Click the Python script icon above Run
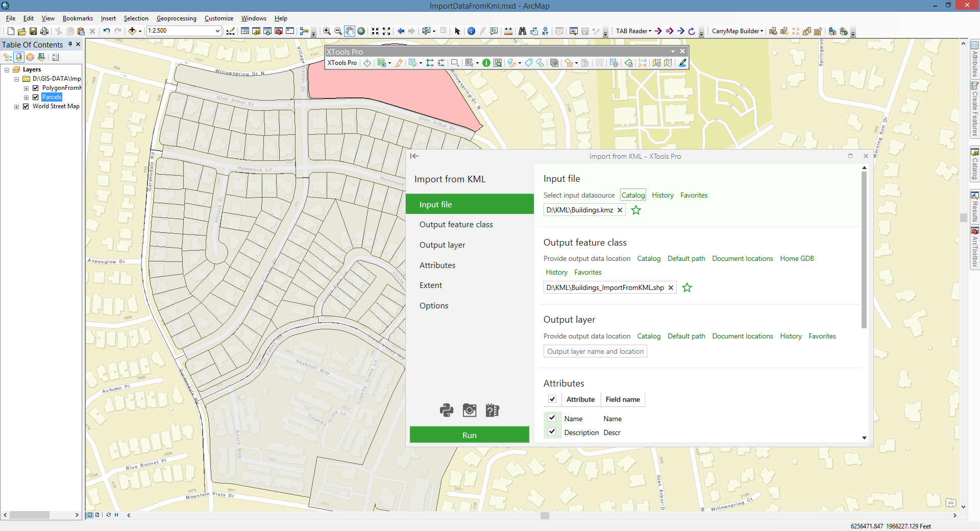Viewport: 980px width, 531px height. click(x=447, y=410)
